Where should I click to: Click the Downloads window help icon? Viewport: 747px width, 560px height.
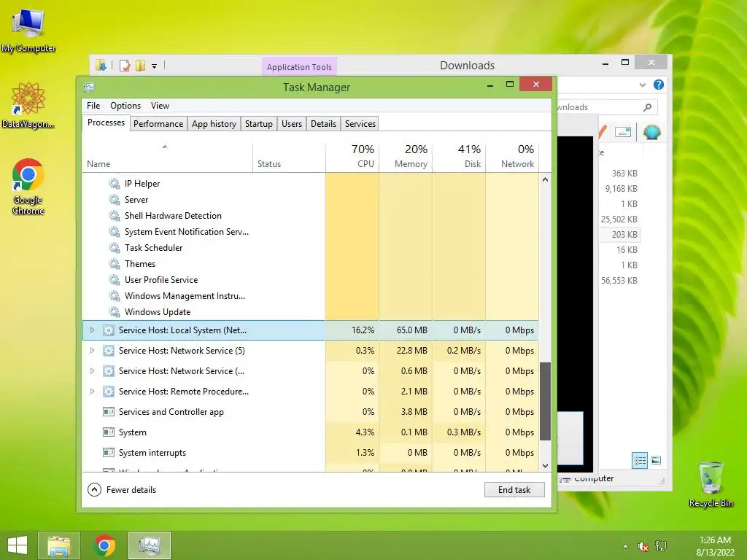point(659,85)
